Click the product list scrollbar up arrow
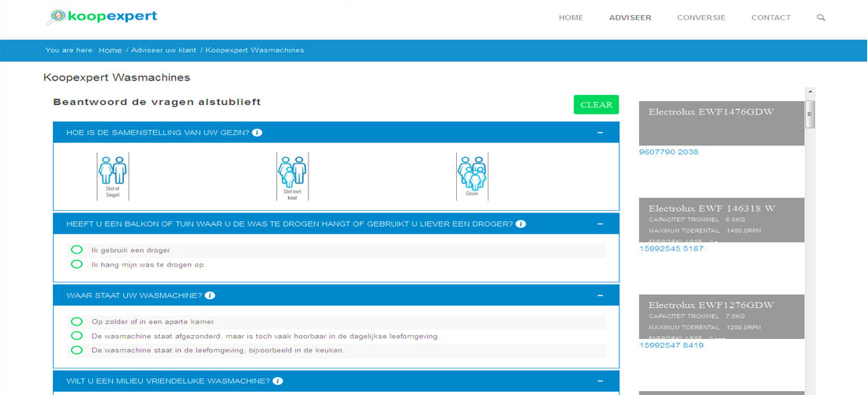868x395 pixels. click(810, 92)
